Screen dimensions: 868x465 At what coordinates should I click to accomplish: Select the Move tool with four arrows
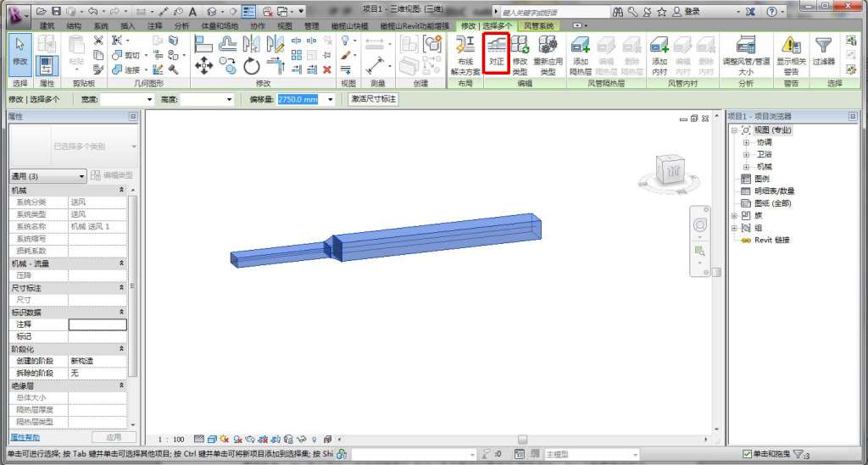pos(203,66)
